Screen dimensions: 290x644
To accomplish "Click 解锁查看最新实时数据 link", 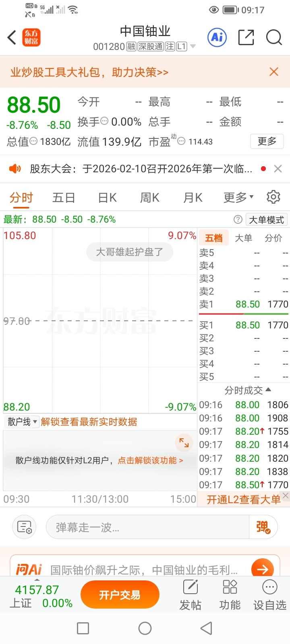I will (89, 422).
